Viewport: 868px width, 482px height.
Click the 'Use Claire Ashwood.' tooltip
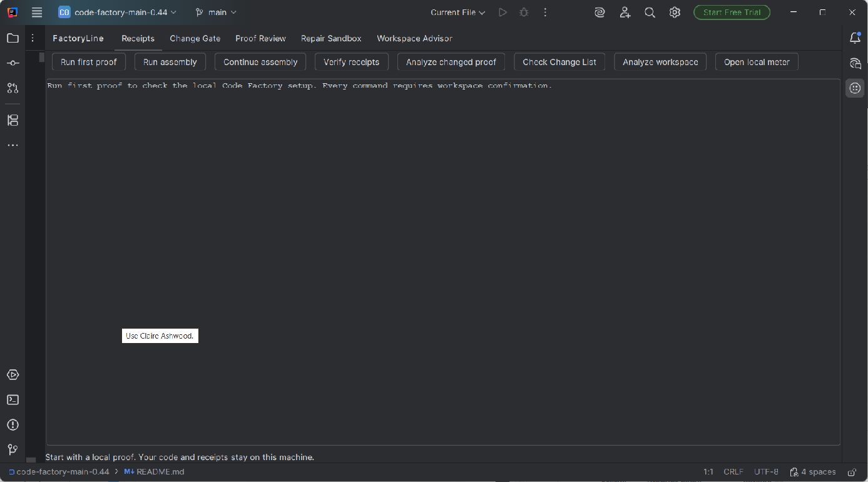160,336
